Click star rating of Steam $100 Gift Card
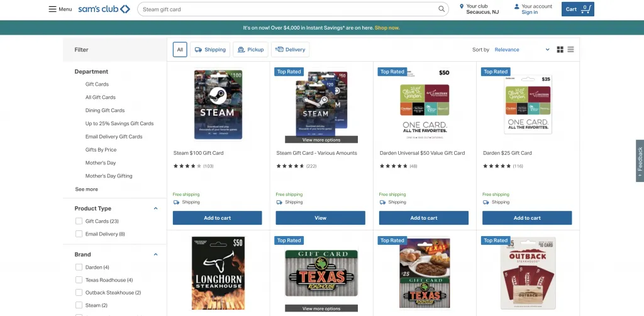644x316 pixels. click(187, 166)
